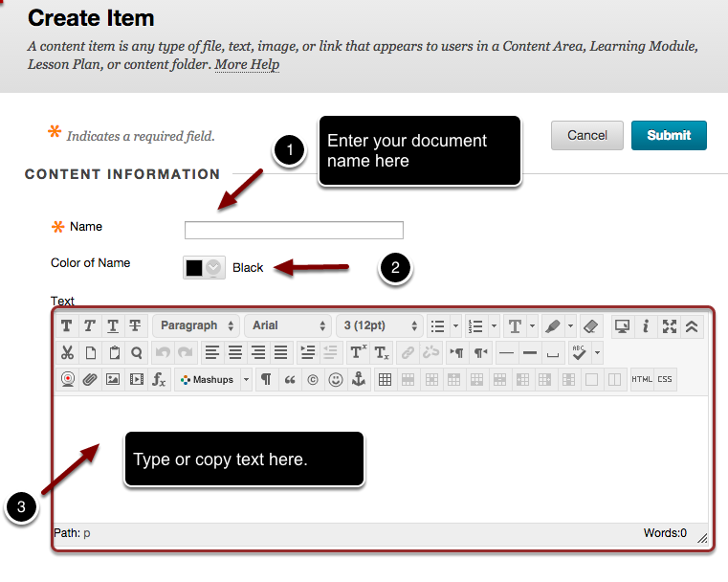Click the Insert Table grid icon

tap(385, 380)
